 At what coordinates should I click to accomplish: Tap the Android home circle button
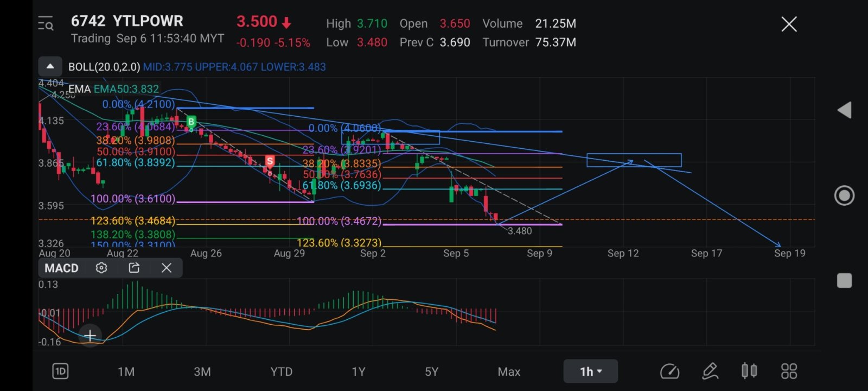844,195
